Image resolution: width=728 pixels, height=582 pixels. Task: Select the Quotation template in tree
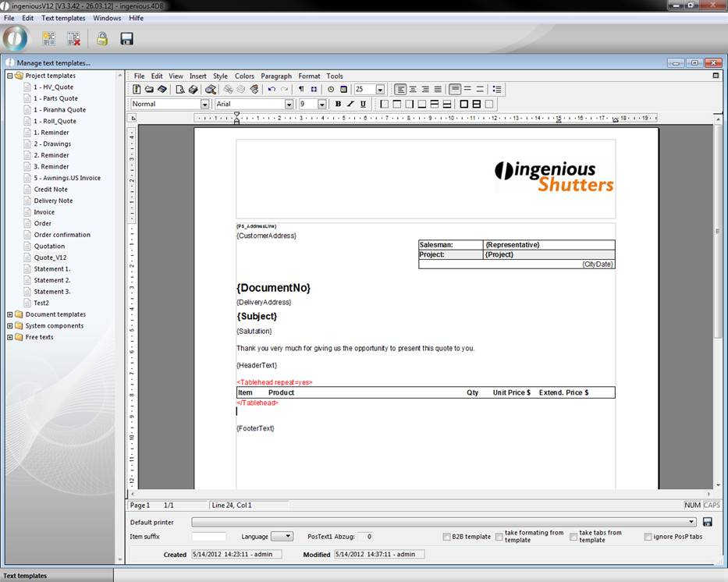49,246
